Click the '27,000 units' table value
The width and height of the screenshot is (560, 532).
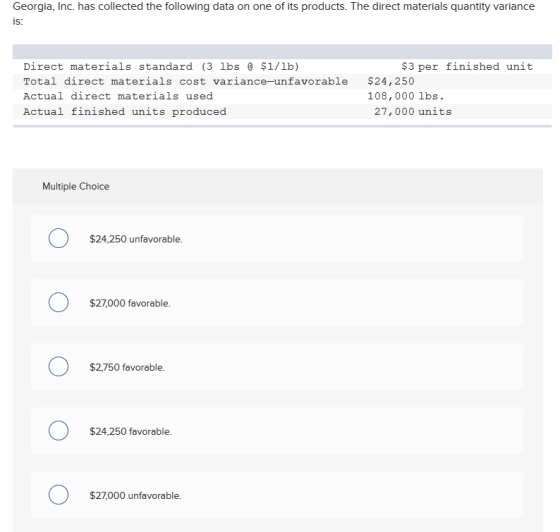click(x=413, y=111)
